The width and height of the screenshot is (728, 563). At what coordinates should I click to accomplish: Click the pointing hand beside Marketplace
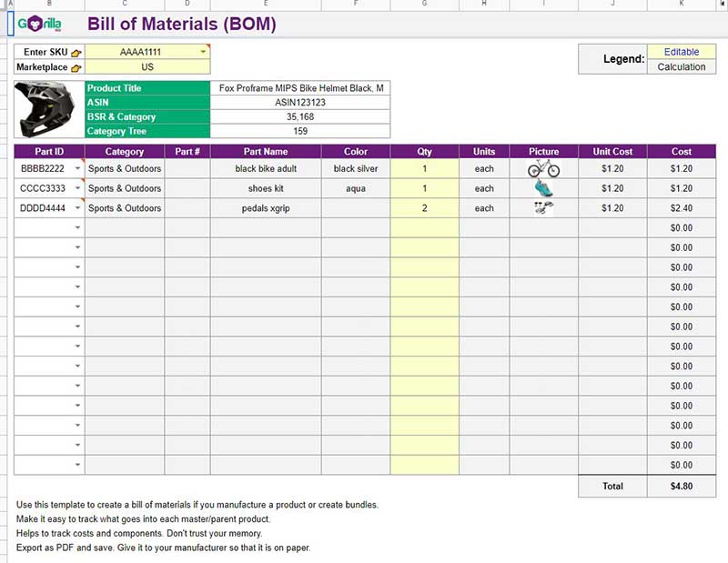tap(76, 68)
